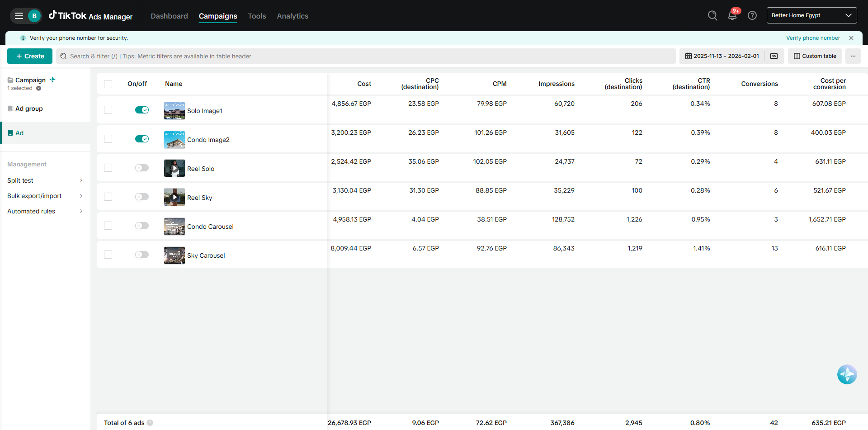Click the Create button
Viewport: 868px width, 430px height.
(30, 56)
